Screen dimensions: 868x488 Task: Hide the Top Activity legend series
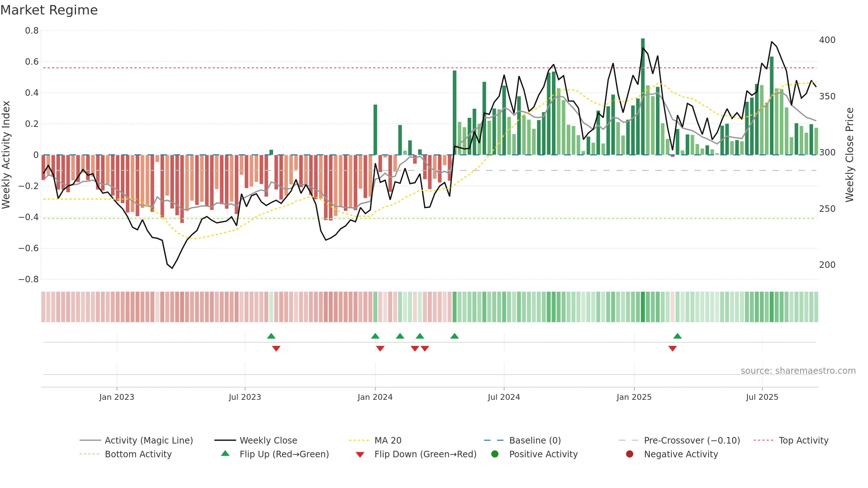791,440
